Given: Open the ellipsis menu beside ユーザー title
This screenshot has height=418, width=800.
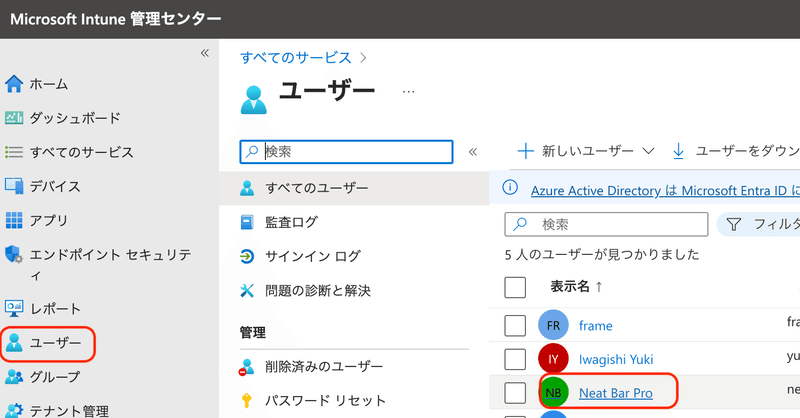Looking at the screenshot, I should click(x=408, y=92).
